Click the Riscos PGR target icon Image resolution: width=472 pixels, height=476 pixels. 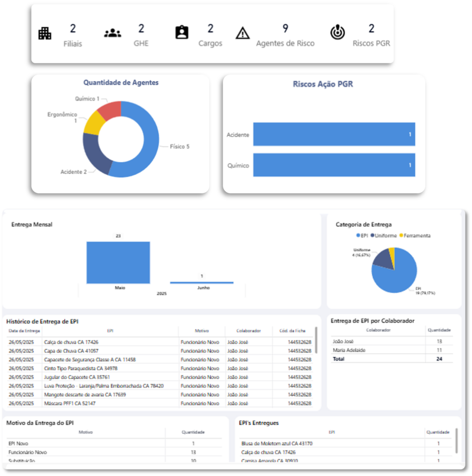[x=338, y=33]
